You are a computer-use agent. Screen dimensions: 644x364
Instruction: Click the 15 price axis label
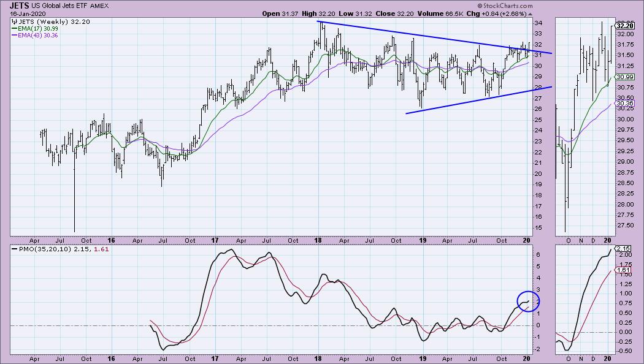tap(538, 228)
